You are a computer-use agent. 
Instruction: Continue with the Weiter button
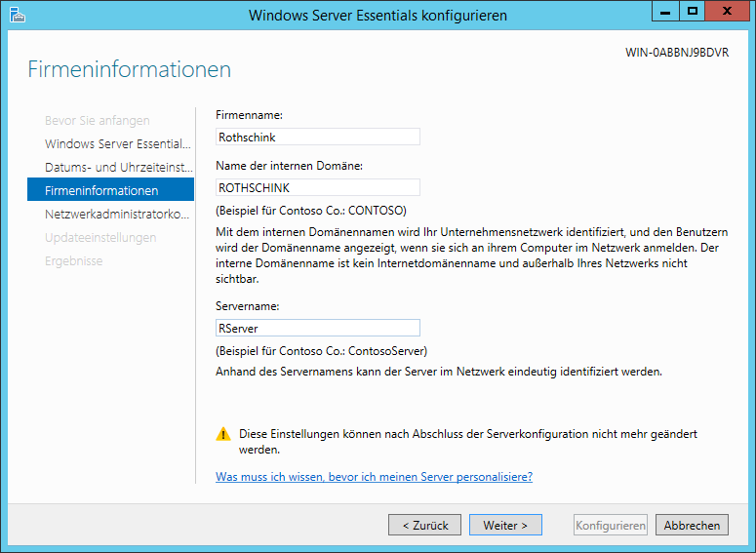(x=505, y=525)
